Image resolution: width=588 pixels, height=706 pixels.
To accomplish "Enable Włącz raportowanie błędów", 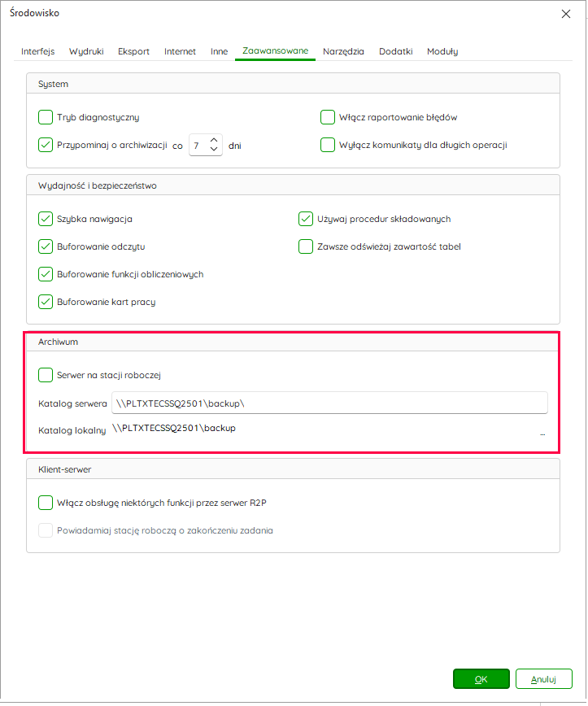I will pos(328,117).
